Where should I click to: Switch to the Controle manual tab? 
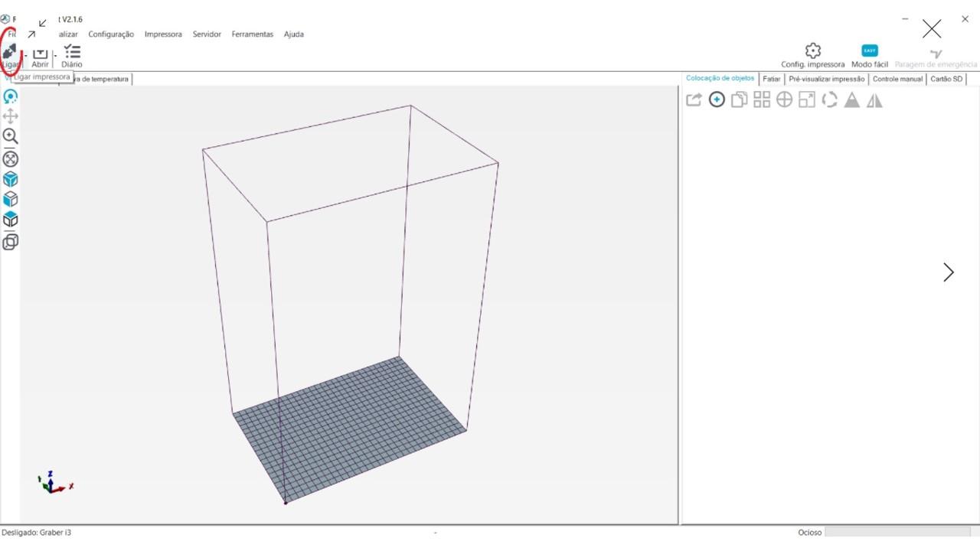pyautogui.click(x=897, y=79)
